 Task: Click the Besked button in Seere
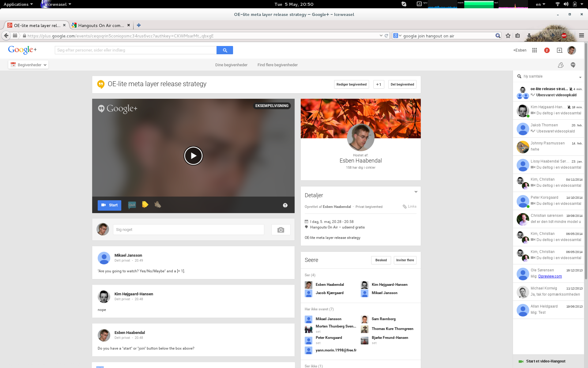(381, 260)
